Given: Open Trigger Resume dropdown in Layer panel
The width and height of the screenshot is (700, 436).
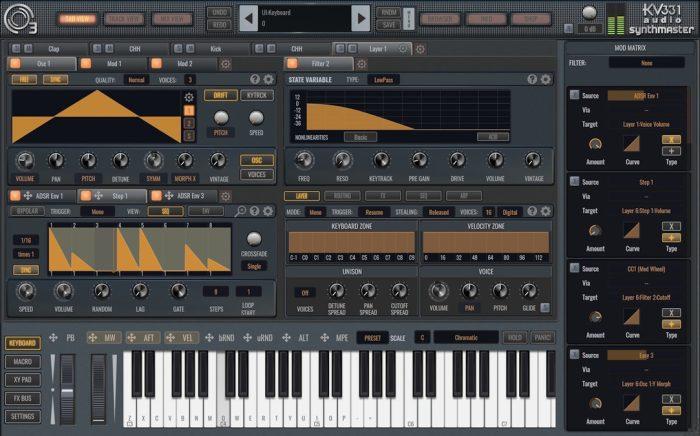Looking at the screenshot, I should [x=374, y=212].
